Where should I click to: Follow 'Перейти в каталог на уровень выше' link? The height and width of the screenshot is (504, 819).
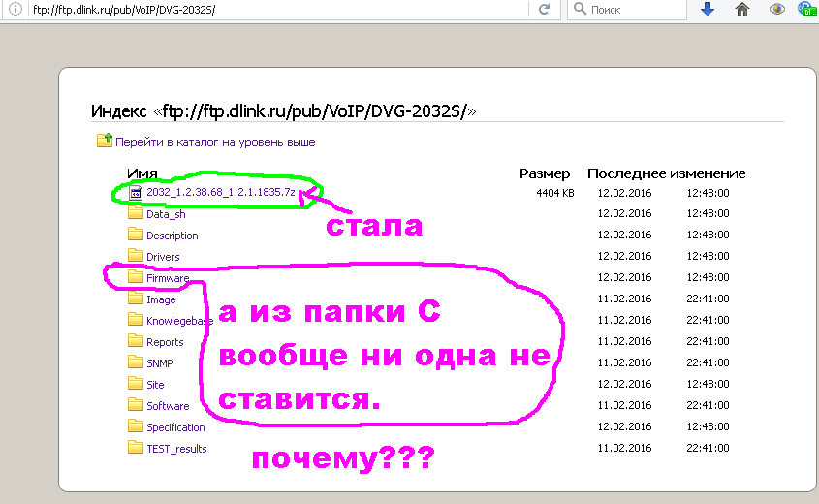tap(215, 142)
